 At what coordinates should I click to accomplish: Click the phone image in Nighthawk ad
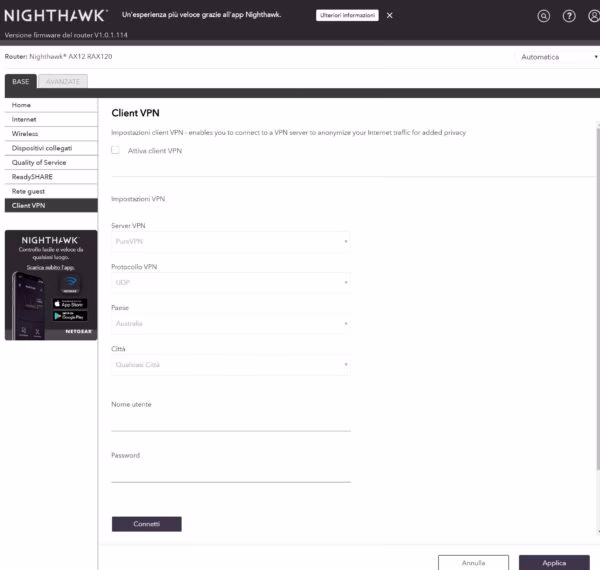click(x=29, y=305)
